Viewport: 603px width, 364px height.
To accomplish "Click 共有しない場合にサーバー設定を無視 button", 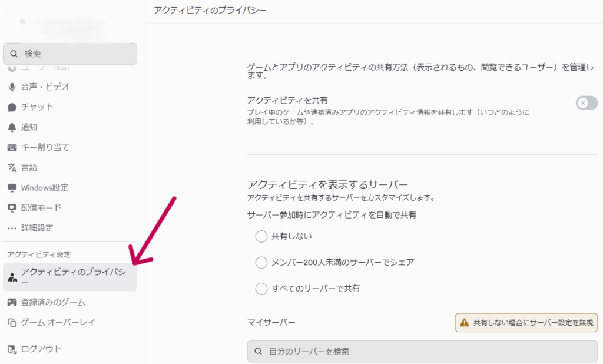I will (526, 323).
